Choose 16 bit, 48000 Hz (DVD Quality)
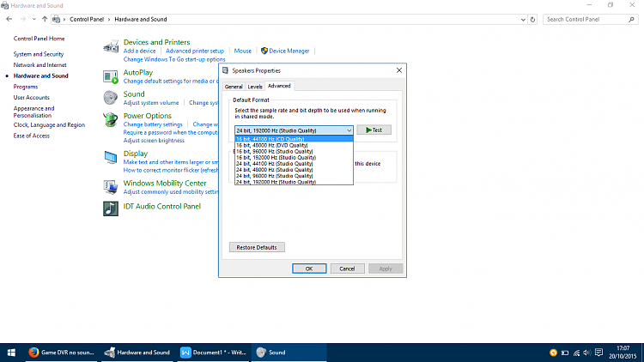Viewport: 644px width, 362px height. tap(294, 145)
